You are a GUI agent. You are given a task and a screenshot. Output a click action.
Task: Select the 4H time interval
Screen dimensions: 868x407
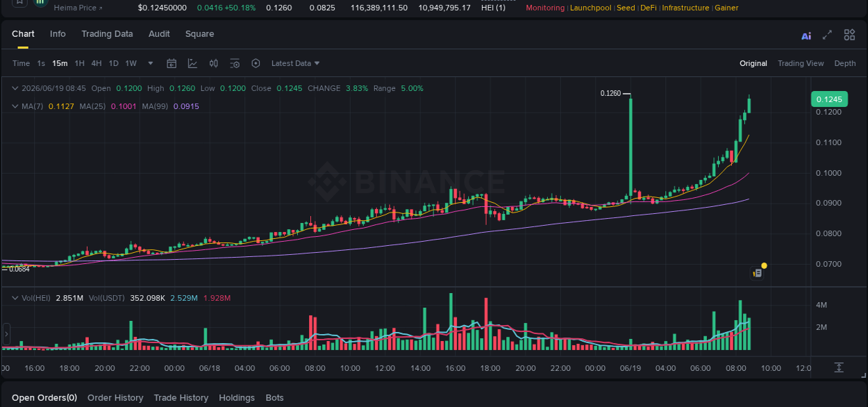pos(96,63)
